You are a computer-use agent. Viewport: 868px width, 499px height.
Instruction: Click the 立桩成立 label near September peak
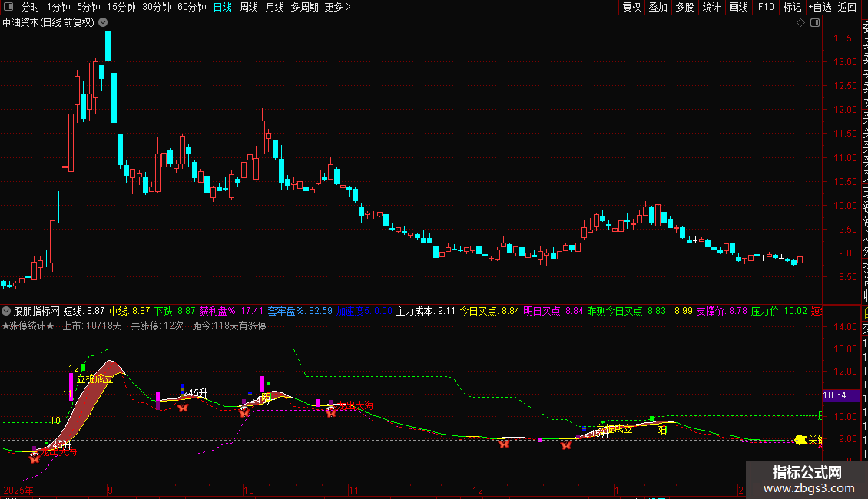coord(94,379)
